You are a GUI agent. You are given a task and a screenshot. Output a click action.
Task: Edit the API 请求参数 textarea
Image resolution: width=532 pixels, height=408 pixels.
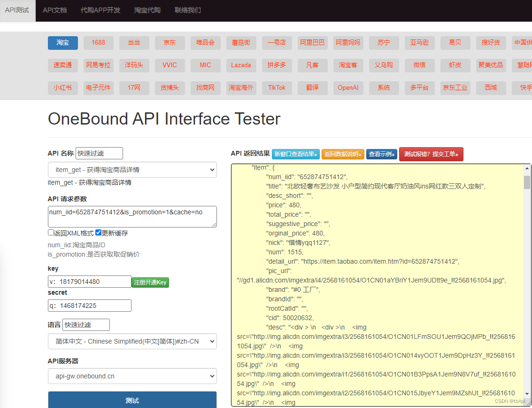click(132, 216)
